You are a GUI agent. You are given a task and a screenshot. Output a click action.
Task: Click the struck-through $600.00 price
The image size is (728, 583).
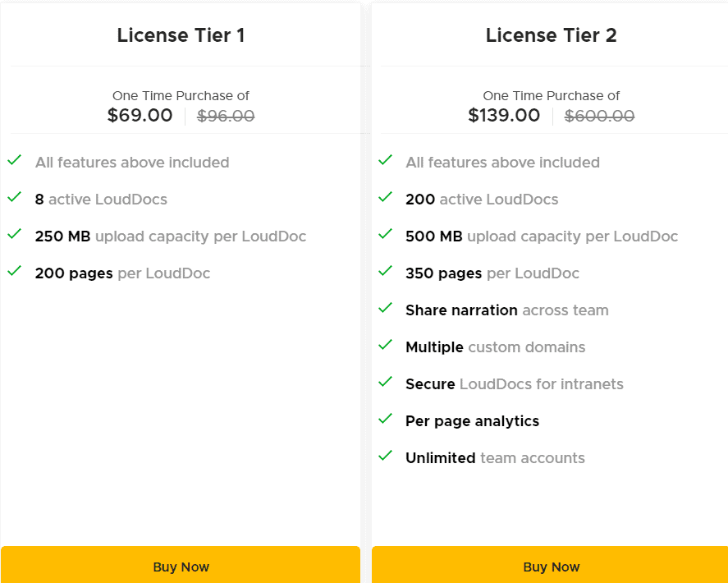pos(599,116)
